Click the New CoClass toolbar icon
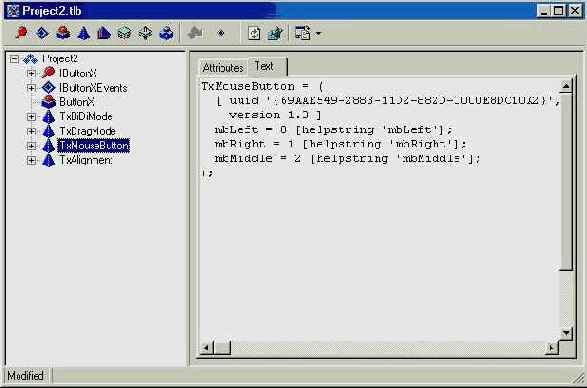587x388 pixels. click(63, 33)
